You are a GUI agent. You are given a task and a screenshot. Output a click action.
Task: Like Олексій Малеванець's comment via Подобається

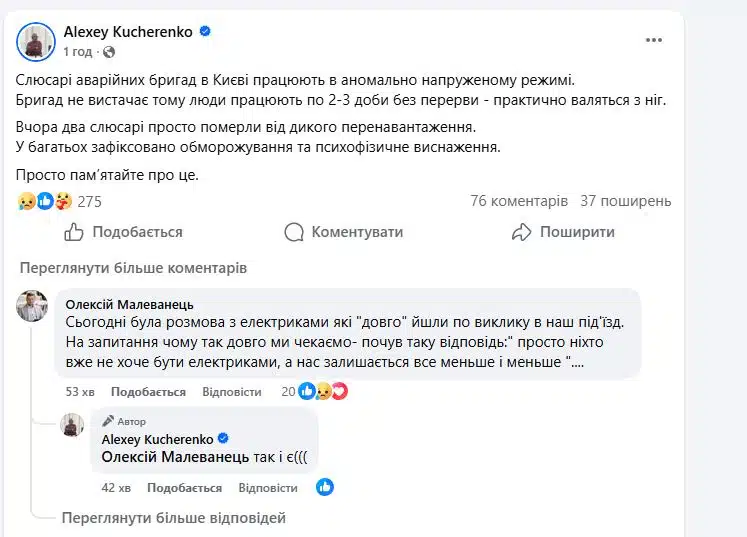point(148,392)
